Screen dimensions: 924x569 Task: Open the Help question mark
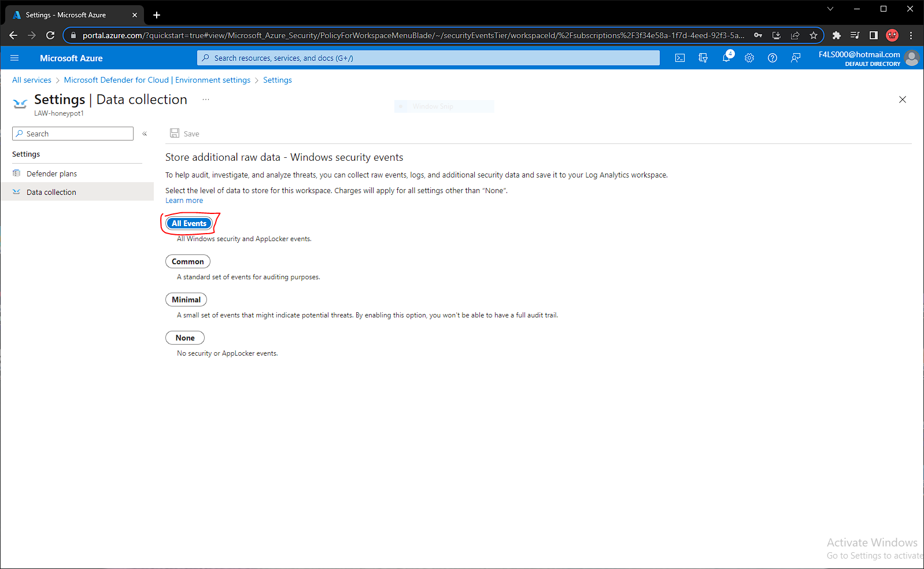coord(773,58)
